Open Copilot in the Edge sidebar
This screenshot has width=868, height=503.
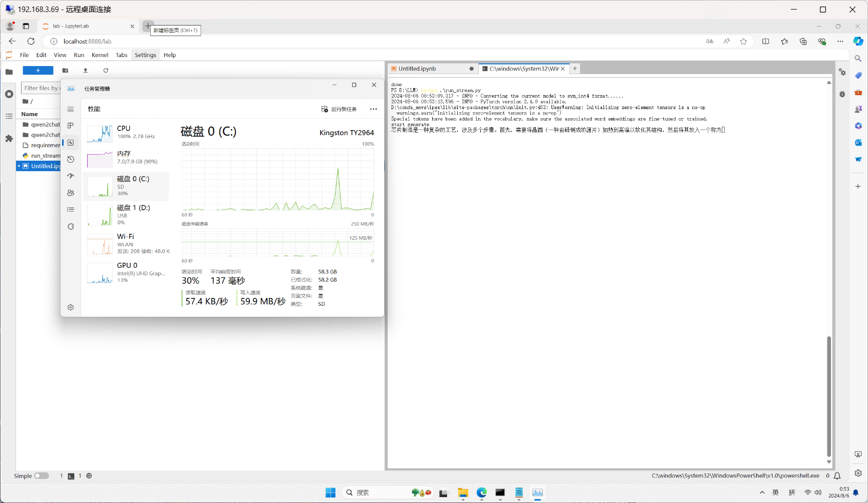tap(858, 42)
